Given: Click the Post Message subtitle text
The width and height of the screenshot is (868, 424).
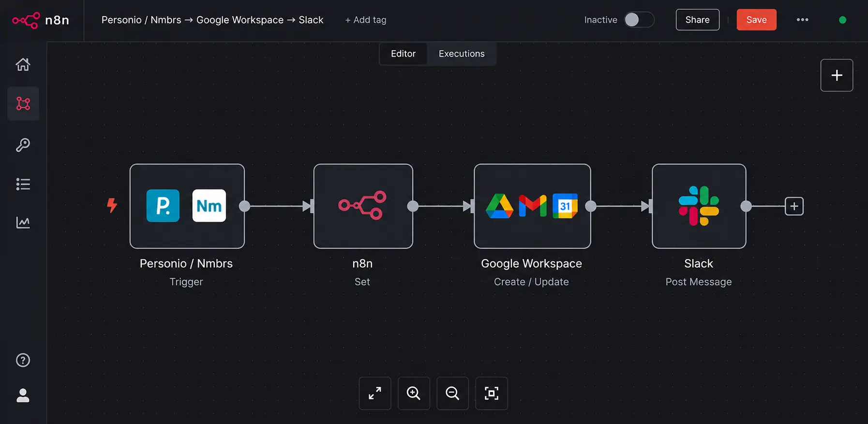Looking at the screenshot, I should point(699,282).
